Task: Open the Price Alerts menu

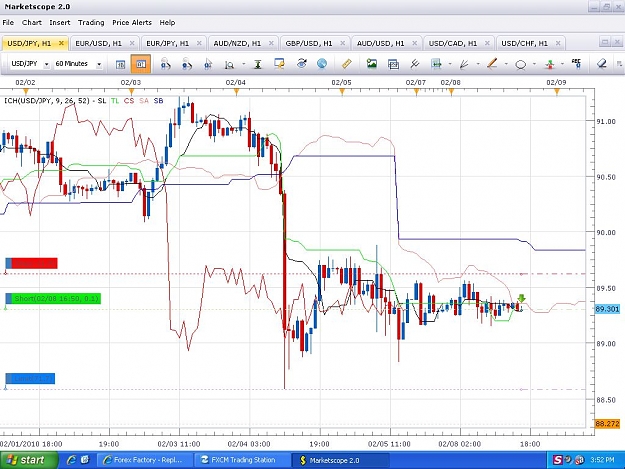Action: 132,23
